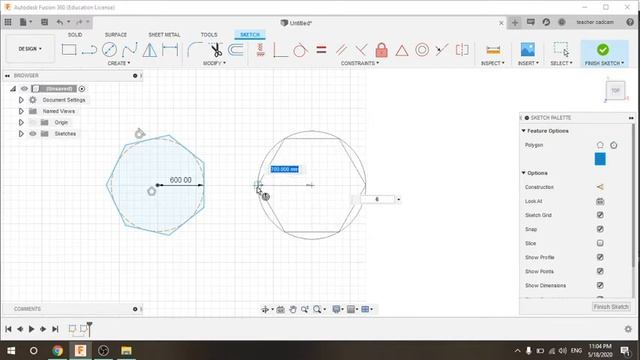
Task: Hide the Sketches folder visibility eye
Action: [x=33, y=133]
